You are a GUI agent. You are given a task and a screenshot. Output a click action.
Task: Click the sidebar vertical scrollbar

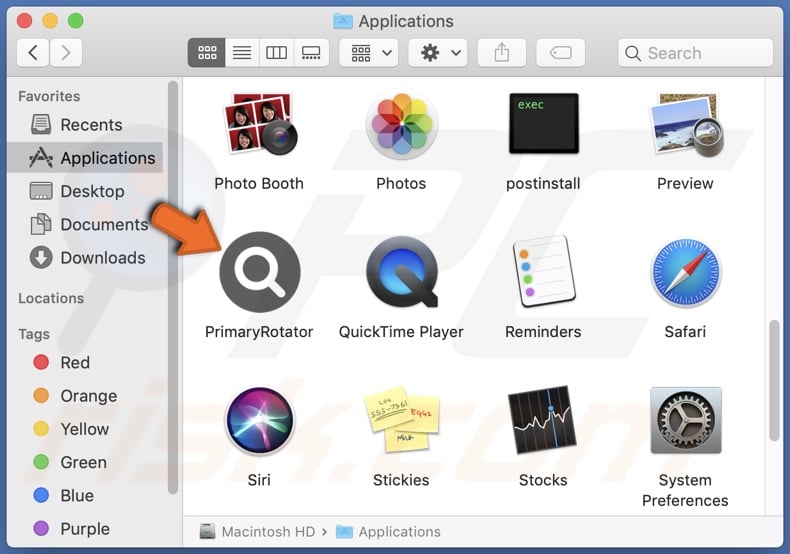click(x=173, y=287)
